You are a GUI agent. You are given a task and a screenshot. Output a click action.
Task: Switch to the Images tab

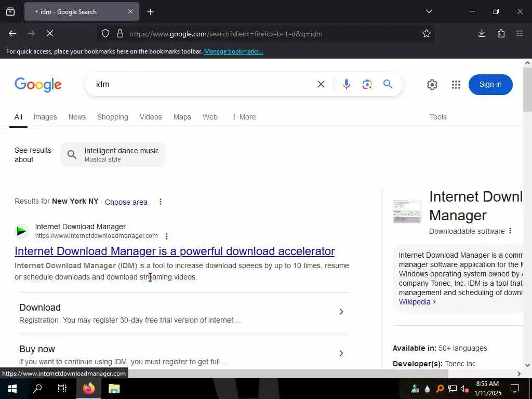point(45,117)
